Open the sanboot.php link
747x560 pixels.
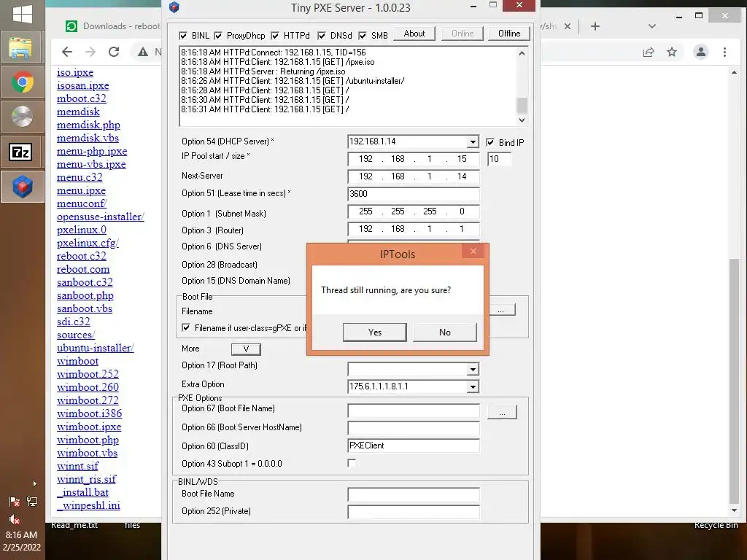(x=85, y=296)
